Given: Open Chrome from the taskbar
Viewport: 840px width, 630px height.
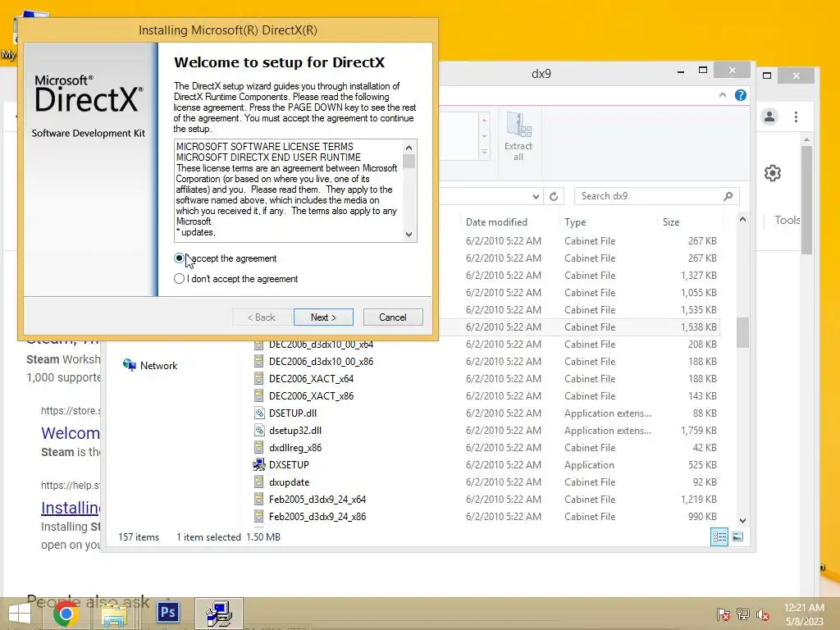Looking at the screenshot, I should pos(66,614).
